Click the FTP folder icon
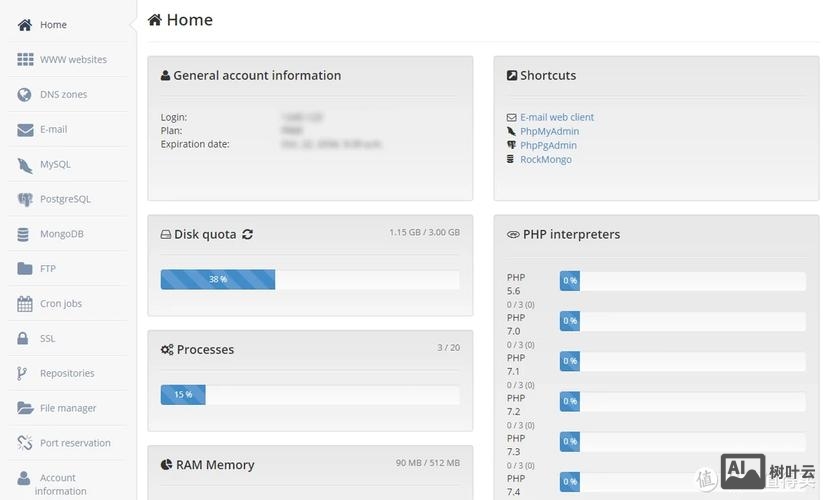 pyautogui.click(x=25, y=269)
